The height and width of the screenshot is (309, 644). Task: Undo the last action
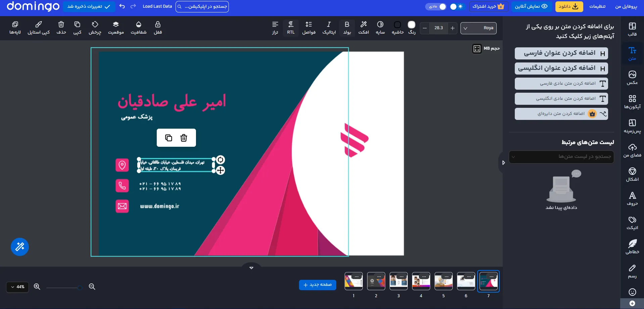coord(122,6)
